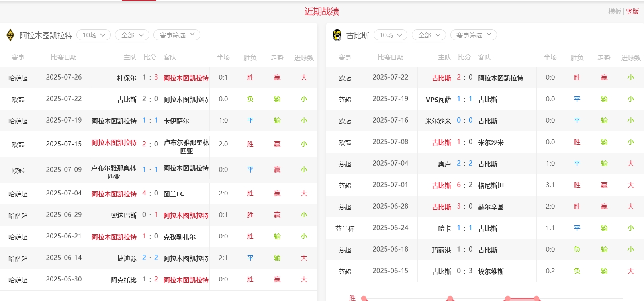Image resolution: width=644 pixels, height=301 pixels.
Task: Open the 6:2 score against 格尼斯坦
Action: (x=464, y=185)
